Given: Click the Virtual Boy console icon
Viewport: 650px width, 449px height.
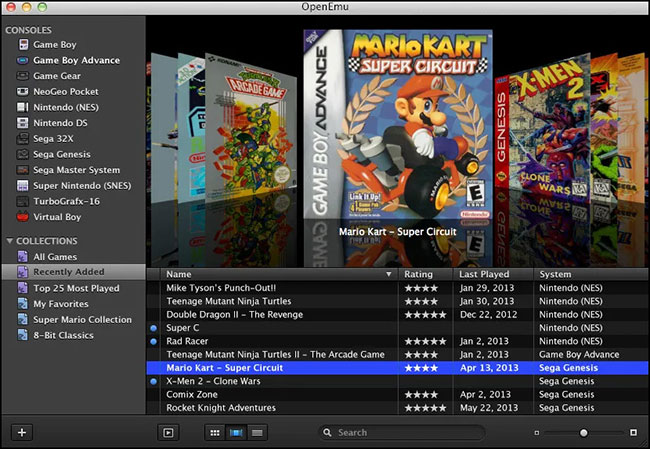Looking at the screenshot, I should pos(22,217).
